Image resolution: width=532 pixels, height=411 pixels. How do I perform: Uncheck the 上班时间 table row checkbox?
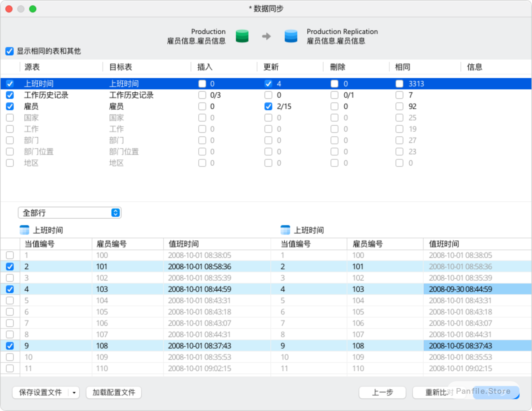coord(10,84)
